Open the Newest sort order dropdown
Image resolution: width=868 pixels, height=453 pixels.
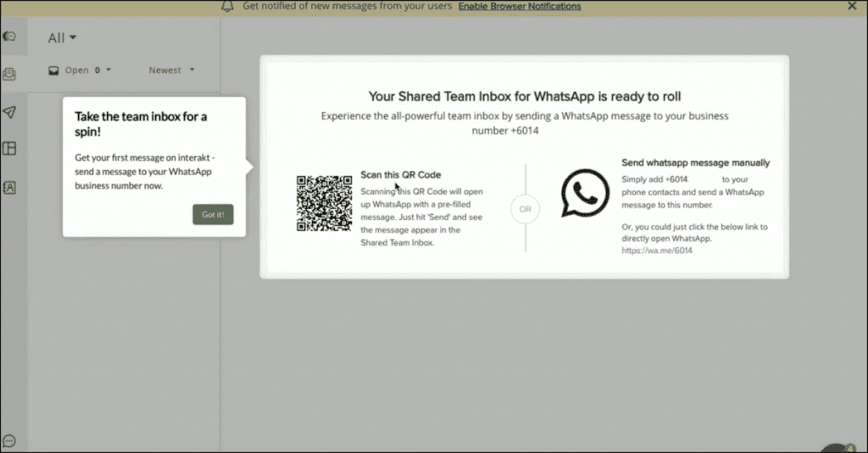pos(171,70)
